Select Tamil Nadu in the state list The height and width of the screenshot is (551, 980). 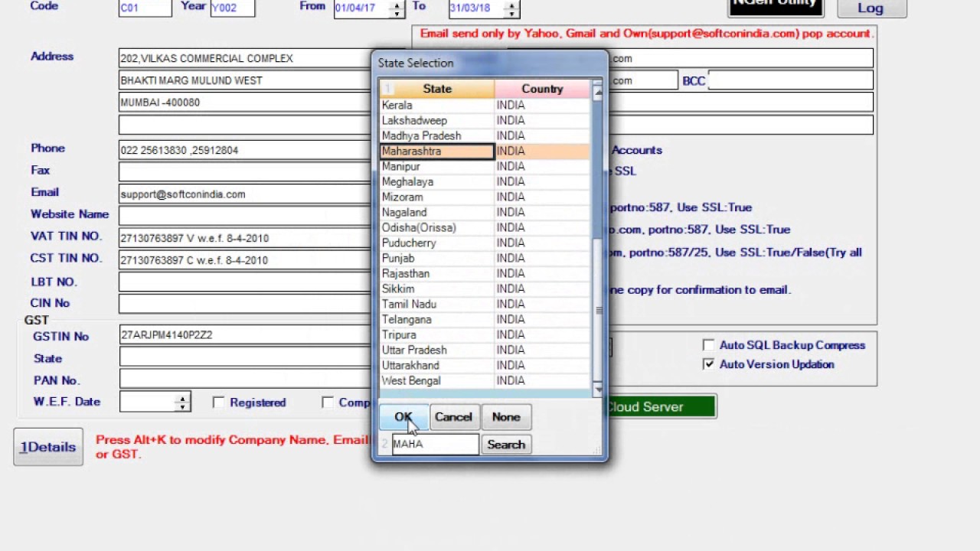[437, 304]
